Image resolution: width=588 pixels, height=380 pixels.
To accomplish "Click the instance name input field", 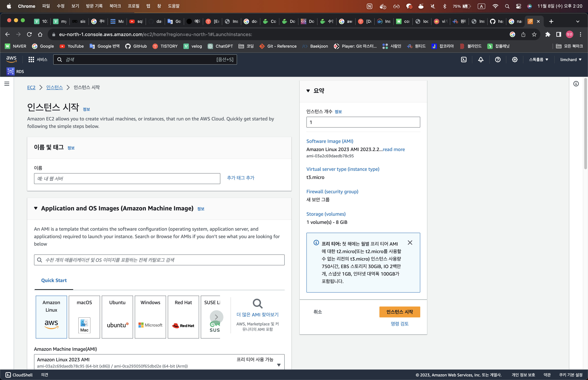I will point(127,178).
